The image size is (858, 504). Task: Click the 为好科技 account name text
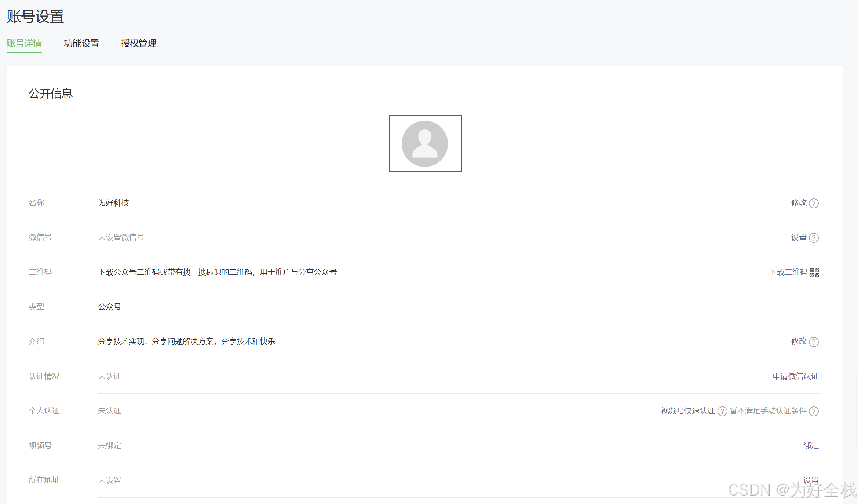point(113,203)
